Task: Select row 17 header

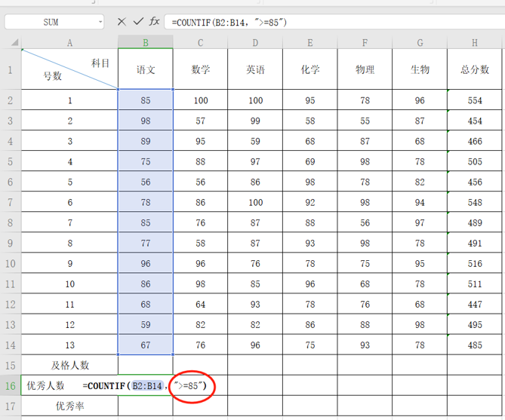Action: click(x=11, y=406)
